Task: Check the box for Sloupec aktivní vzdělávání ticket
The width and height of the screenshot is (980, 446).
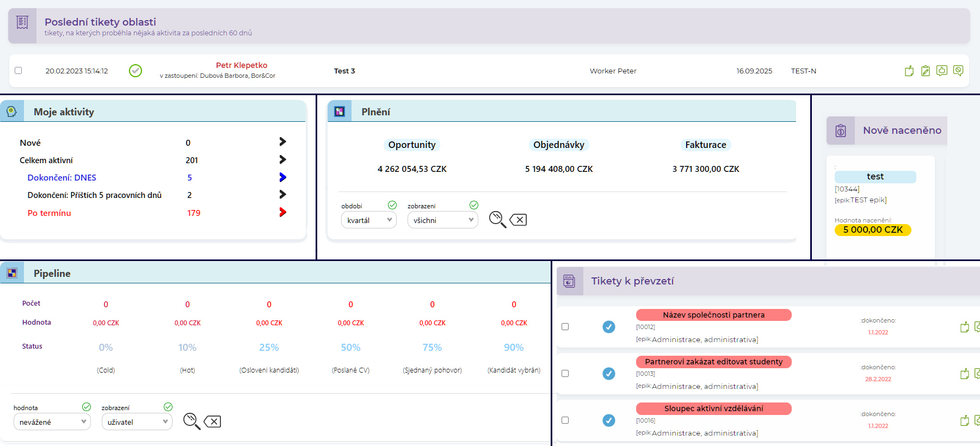Action: (x=565, y=420)
